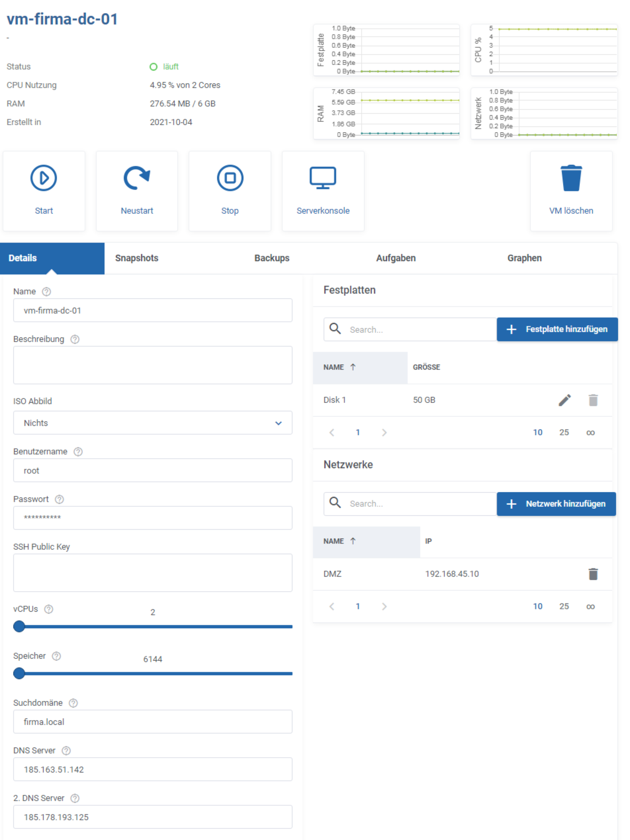Click into the Benutzername field
This screenshot has height=840, width=630.
[153, 470]
